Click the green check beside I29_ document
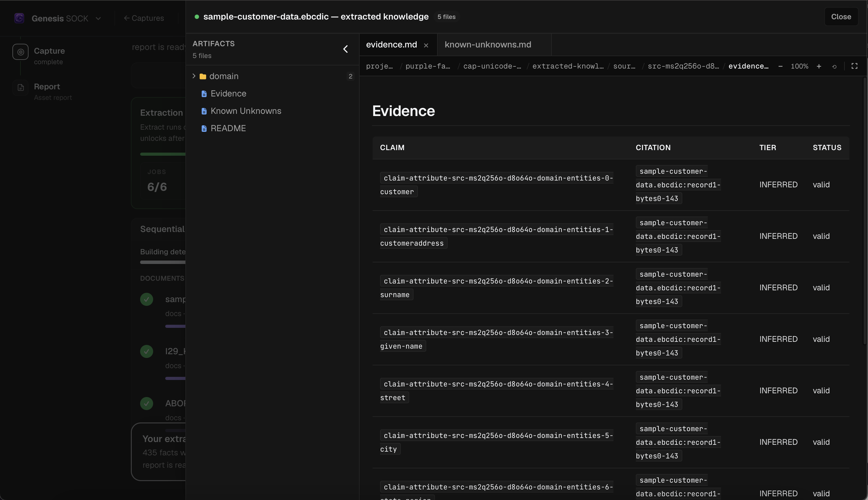 147,351
